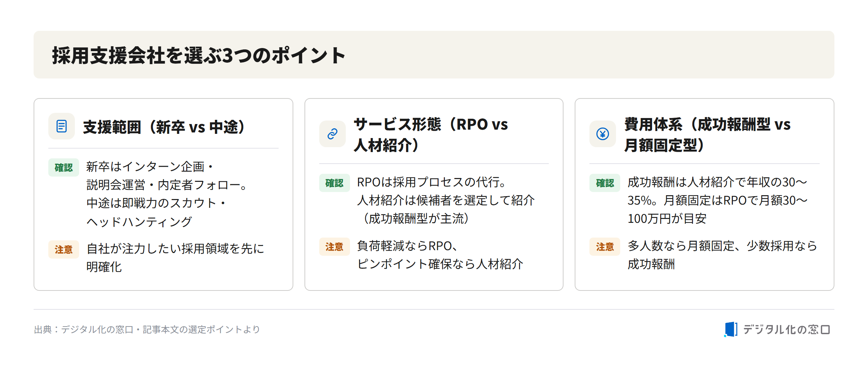Select the 費用体系（成功報酬型 vs 月額固定型）heading

click(708, 135)
